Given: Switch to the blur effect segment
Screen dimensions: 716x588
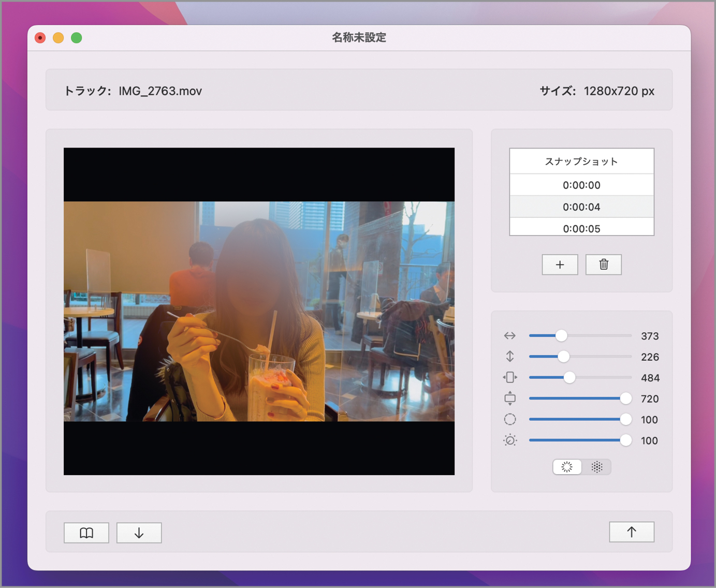Looking at the screenshot, I should pyautogui.click(x=567, y=467).
